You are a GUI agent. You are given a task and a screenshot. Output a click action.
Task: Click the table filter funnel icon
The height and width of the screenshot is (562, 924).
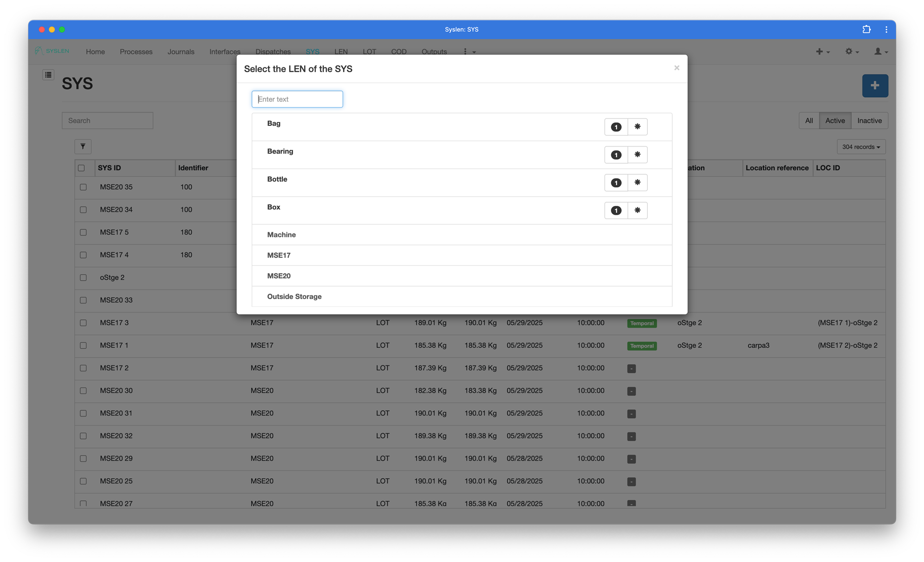pos(83,146)
